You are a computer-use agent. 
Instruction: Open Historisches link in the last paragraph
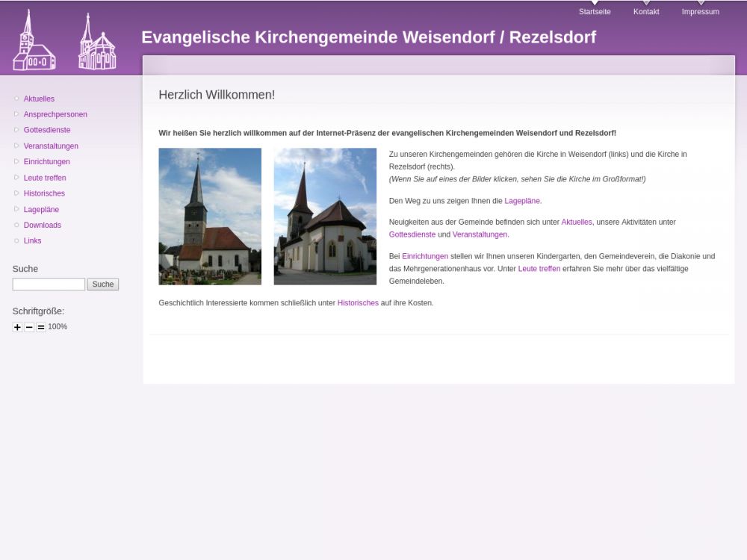[358, 303]
